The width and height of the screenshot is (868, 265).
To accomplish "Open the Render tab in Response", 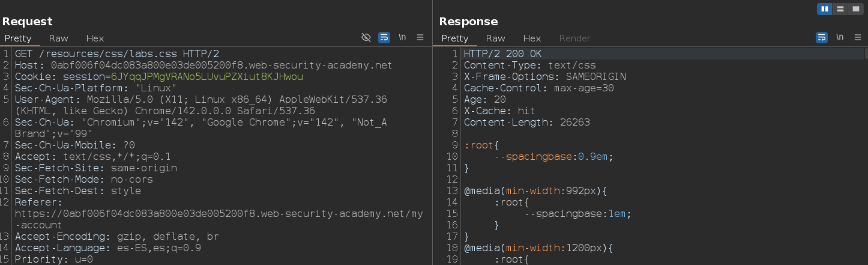I will pyautogui.click(x=575, y=38).
